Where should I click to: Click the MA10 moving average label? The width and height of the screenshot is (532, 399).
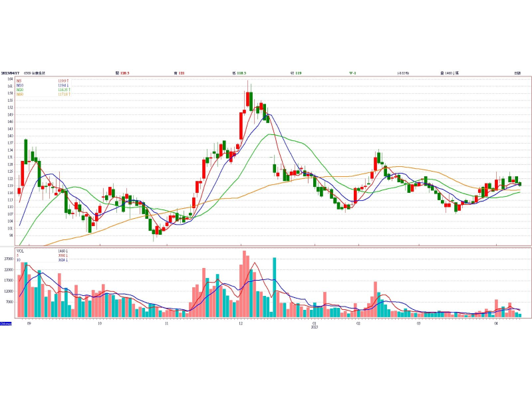point(20,85)
